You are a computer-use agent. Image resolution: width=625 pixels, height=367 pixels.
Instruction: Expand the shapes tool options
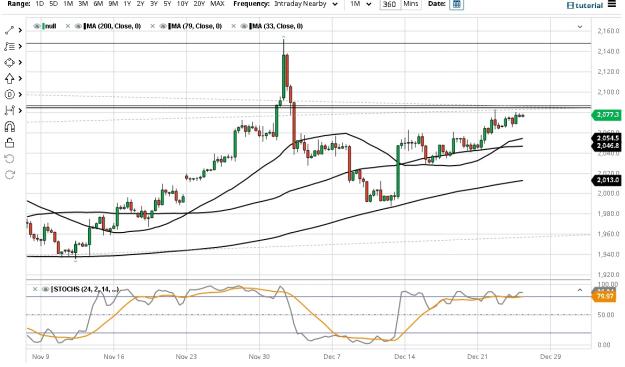20,63
